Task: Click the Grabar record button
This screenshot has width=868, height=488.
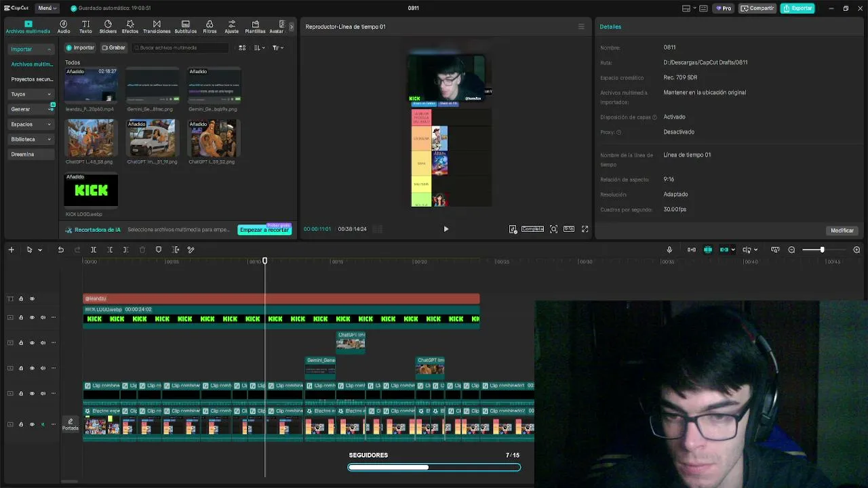Action: (114, 48)
